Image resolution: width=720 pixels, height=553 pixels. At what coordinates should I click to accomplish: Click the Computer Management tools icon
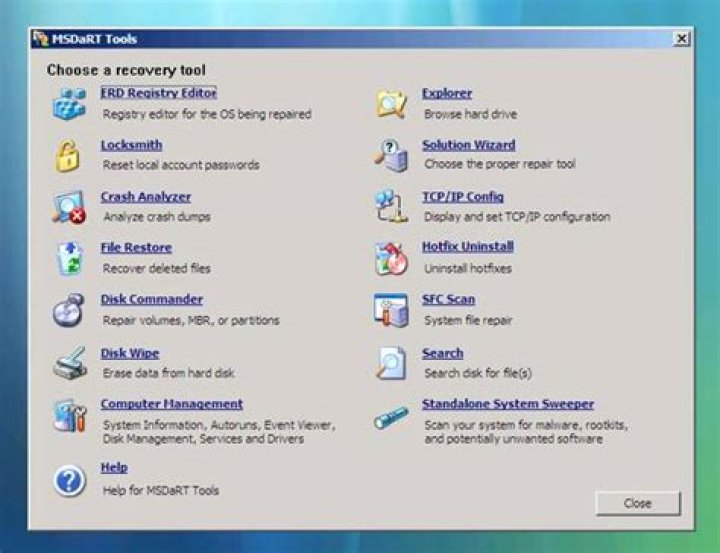[x=70, y=416]
